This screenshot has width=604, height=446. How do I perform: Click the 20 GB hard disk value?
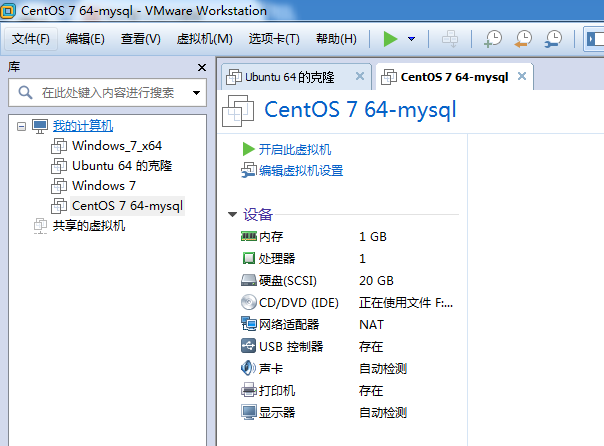(x=376, y=280)
